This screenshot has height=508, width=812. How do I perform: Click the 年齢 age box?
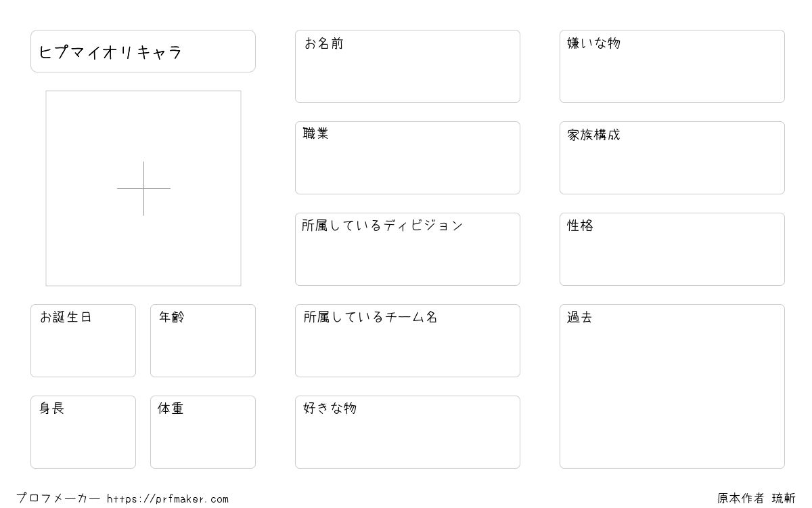203,341
